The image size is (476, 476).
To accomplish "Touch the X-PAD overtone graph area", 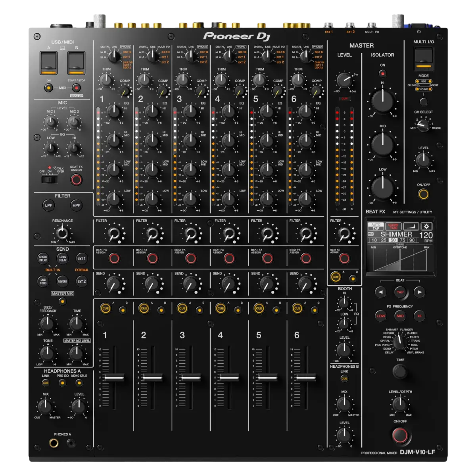I will 400,259.
